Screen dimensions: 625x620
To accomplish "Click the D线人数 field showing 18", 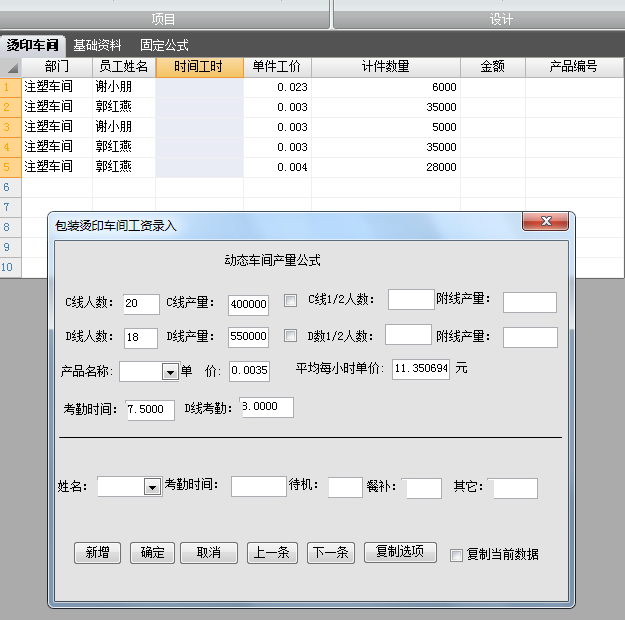I will 141,338.
